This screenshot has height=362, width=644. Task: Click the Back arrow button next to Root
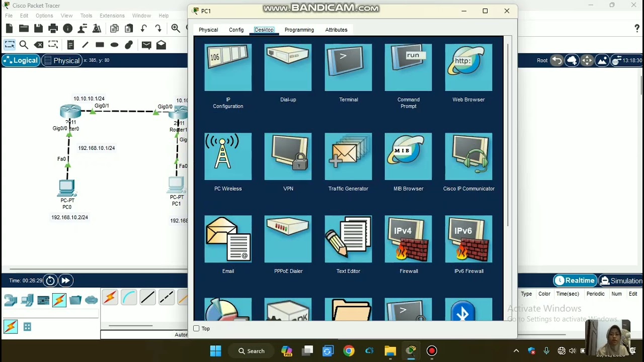pyautogui.click(x=557, y=60)
